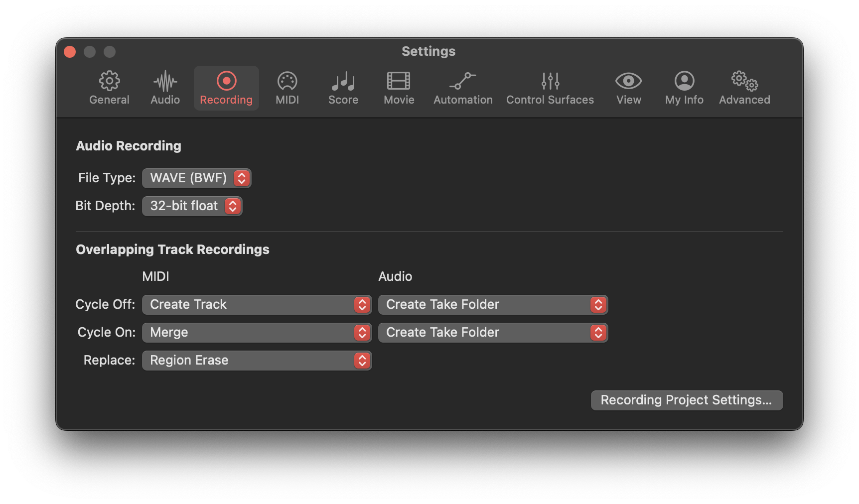Close the Settings window
This screenshot has width=859, height=504.
(x=70, y=51)
